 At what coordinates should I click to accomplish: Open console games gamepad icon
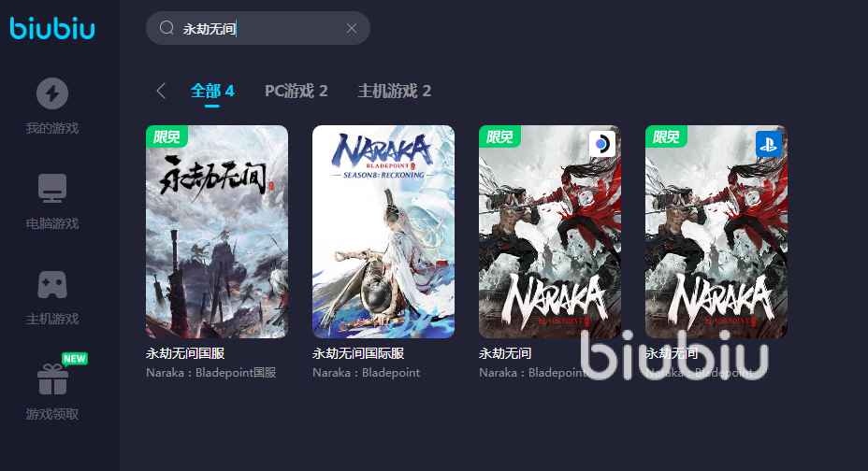52,285
